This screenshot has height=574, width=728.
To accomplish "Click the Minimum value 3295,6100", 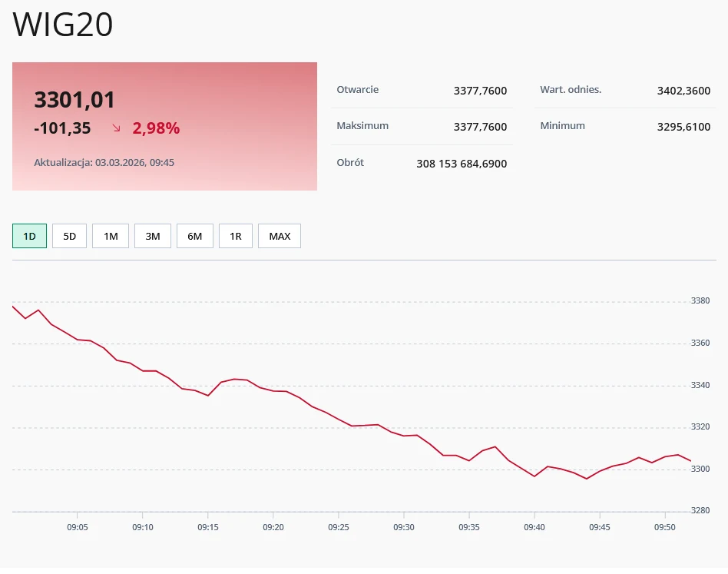I will 683,127.
